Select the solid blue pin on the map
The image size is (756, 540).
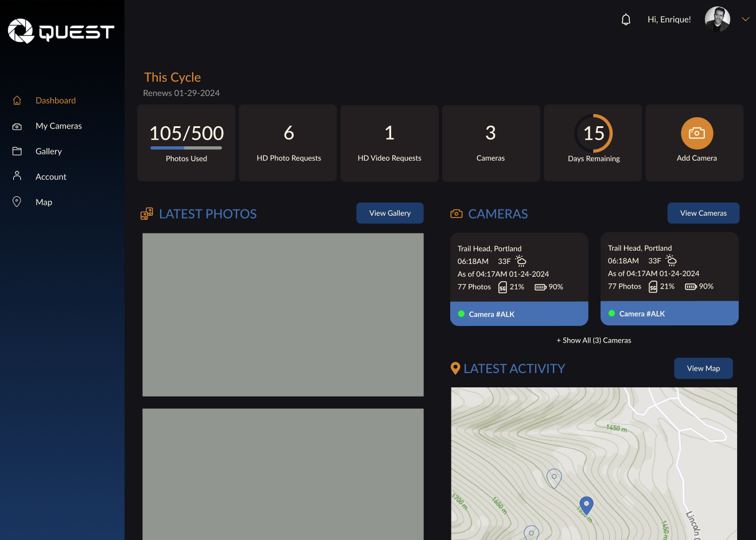[586, 505]
